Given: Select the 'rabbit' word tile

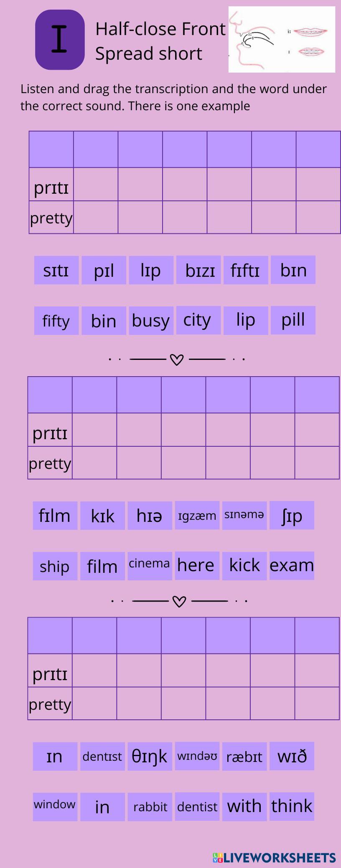Looking at the screenshot, I should (150, 807).
